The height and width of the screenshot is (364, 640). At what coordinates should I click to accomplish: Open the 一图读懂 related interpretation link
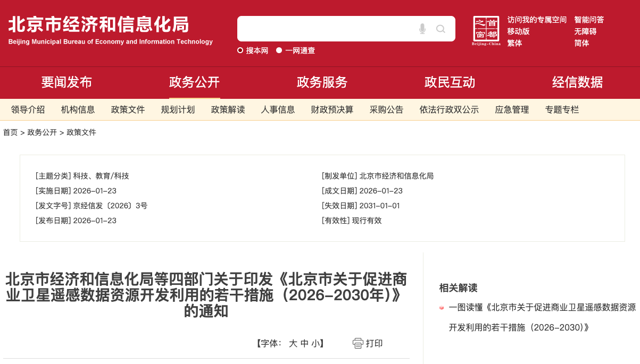(542, 307)
